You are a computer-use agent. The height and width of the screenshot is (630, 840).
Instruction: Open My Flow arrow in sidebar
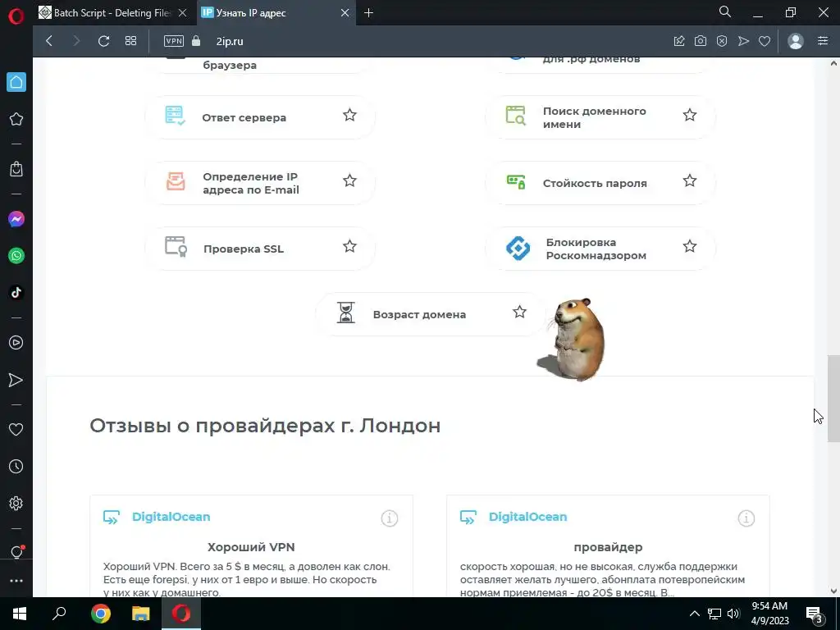point(16,380)
